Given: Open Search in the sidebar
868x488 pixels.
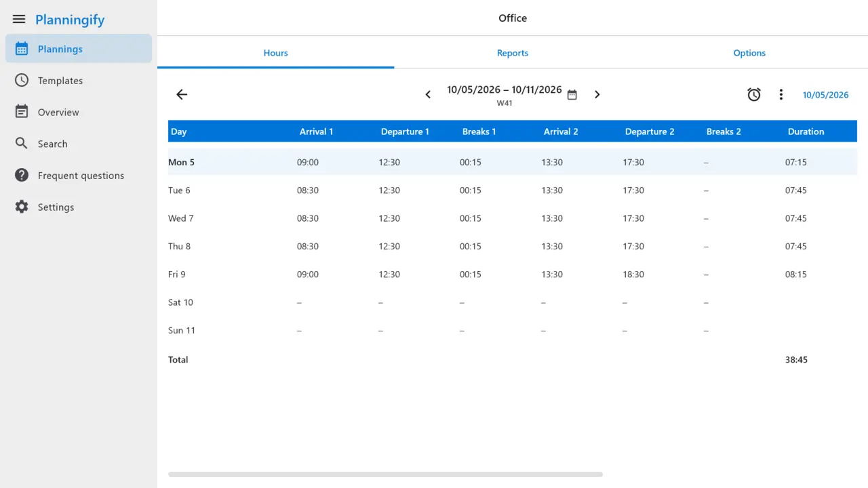Looking at the screenshot, I should [x=79, y=144].
